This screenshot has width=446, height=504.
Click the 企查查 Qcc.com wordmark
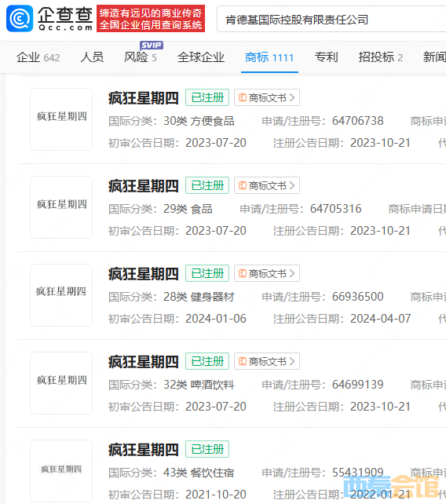[65, 19]
